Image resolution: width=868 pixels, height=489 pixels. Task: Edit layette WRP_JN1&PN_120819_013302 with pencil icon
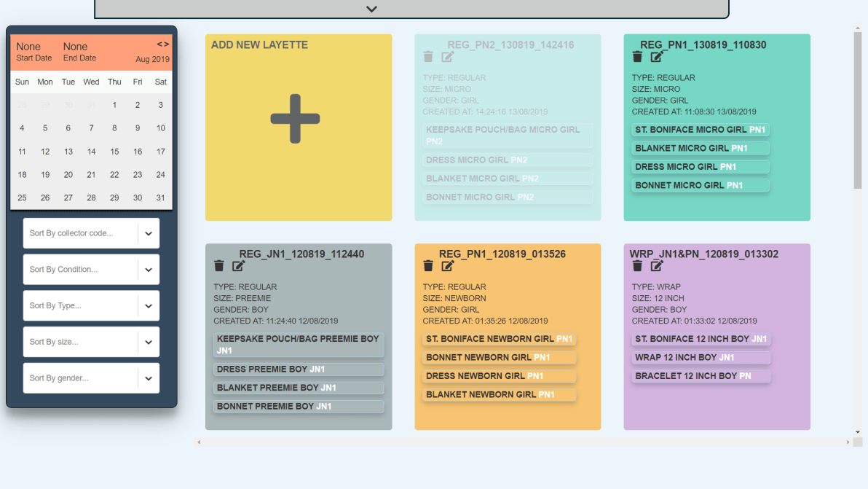[657, 266]
